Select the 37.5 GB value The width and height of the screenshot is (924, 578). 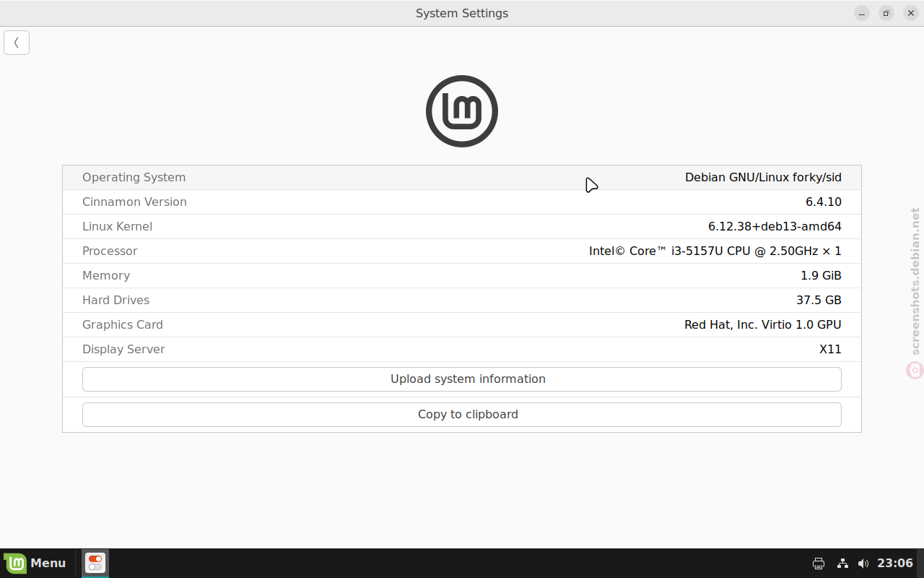pyautogui.click(x=819, y=301)
